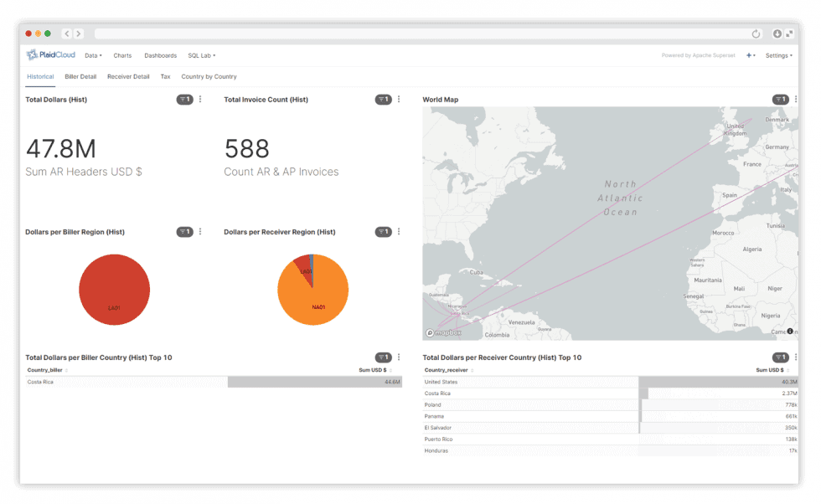821x504 pixels.
Task: Click filter badge on Dollars per Biller Region
Action: pyautogui.click(x=184, y=232)
